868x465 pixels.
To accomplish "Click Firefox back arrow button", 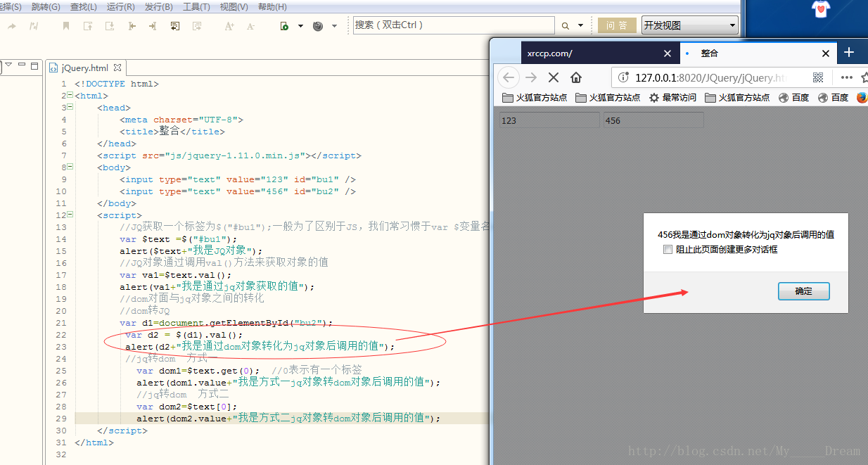I will point(509,77).
